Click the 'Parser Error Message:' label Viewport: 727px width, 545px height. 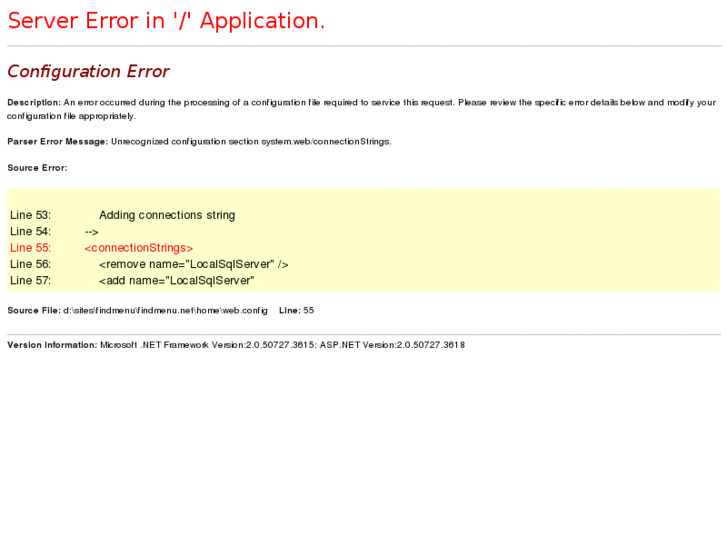(57, 142)
